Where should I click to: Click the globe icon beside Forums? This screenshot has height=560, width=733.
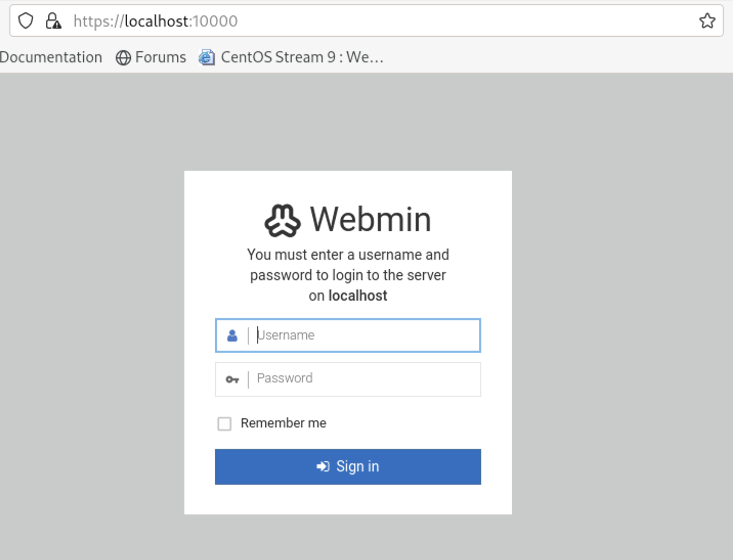point(123,58)
